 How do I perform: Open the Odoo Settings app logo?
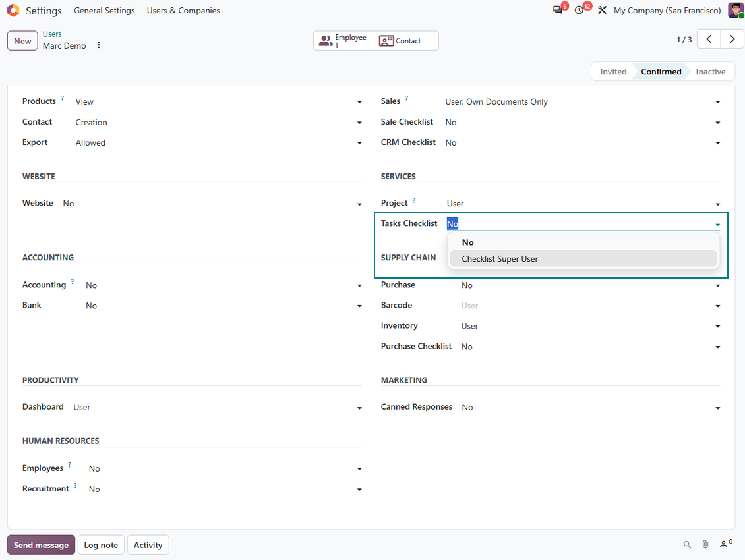coord(13,10)
